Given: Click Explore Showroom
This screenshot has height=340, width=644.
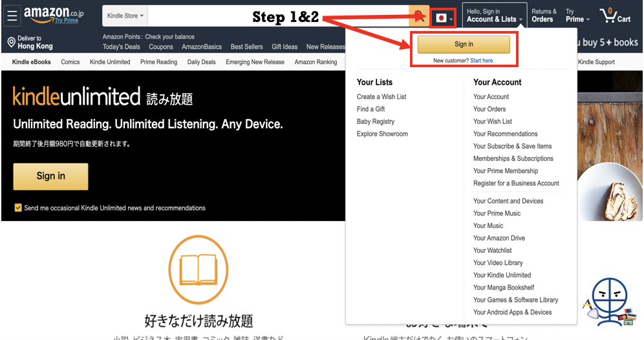Looking at the screenshot, I should pyautogui.click(x=382, y=134).
